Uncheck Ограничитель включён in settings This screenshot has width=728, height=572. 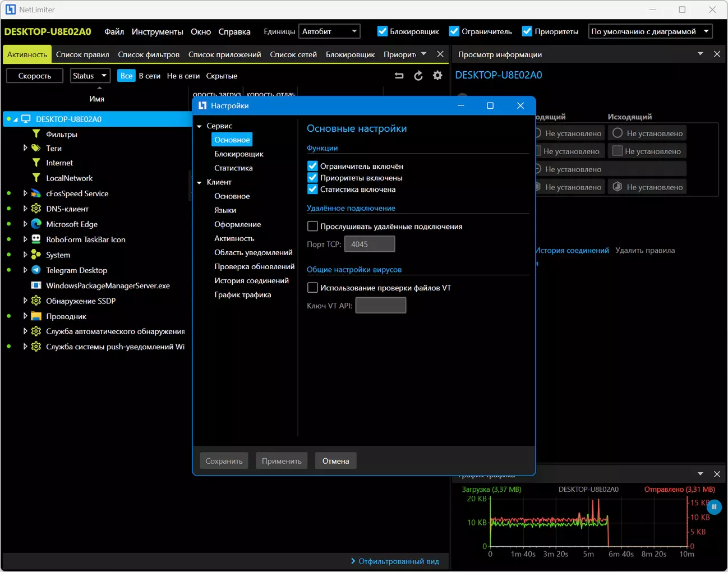[x=313, y=166]
